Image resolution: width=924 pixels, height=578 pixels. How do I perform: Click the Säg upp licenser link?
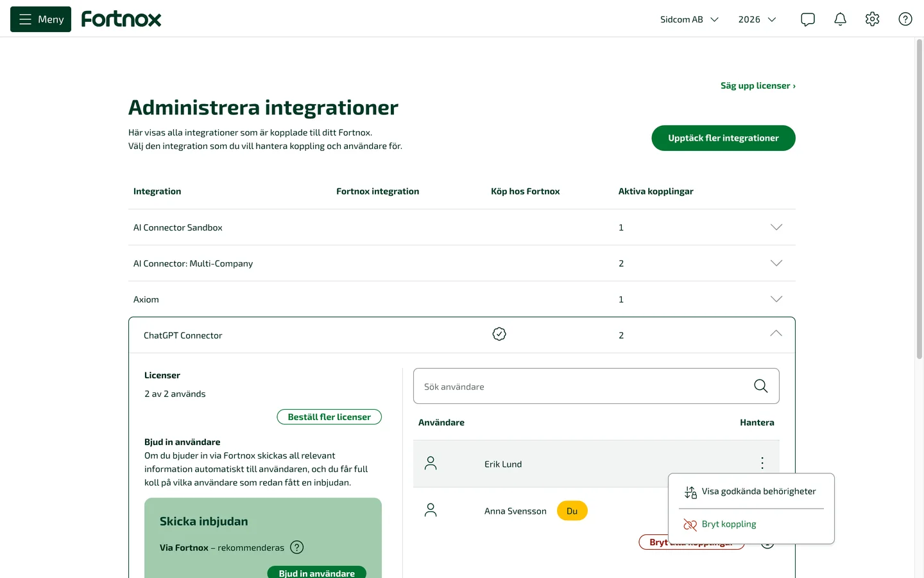758,85
